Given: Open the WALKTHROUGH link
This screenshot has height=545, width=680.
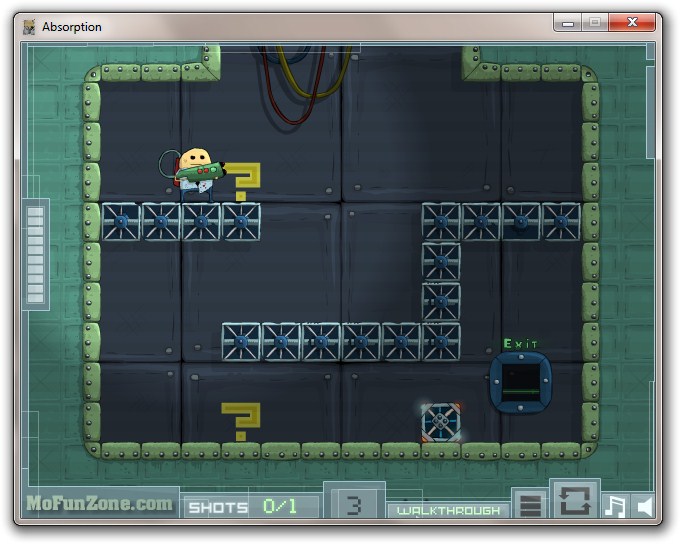Looking at the screenshot, I should [x=448, y=511].
